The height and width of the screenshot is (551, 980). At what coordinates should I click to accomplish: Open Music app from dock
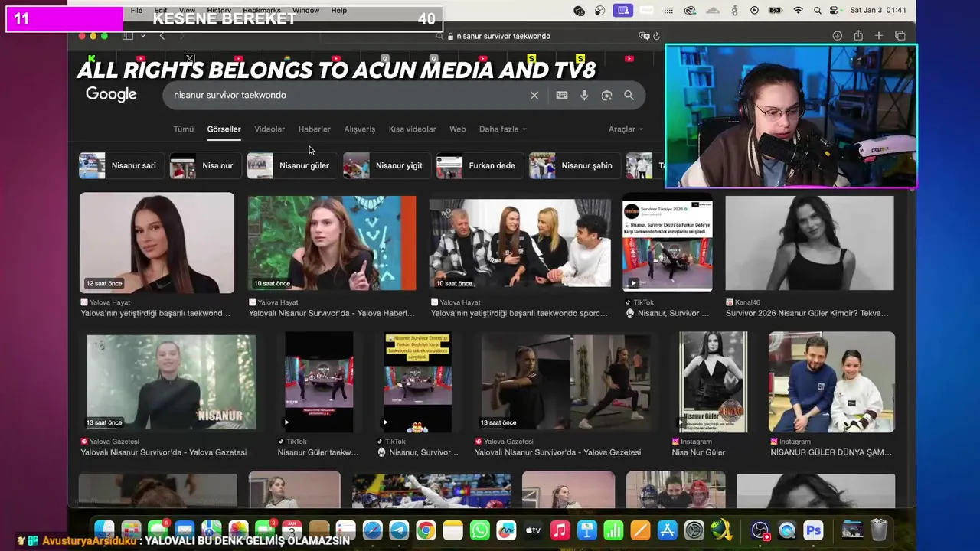(x=560, y=530)
